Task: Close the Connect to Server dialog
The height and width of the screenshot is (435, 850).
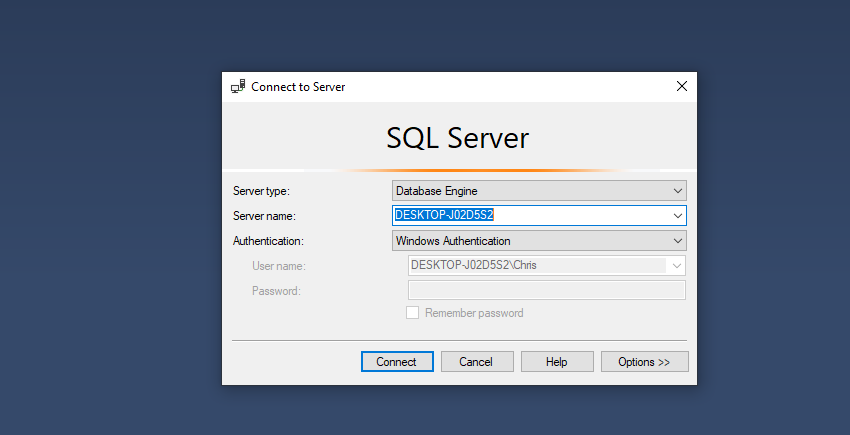Action: tap(682, 86)
